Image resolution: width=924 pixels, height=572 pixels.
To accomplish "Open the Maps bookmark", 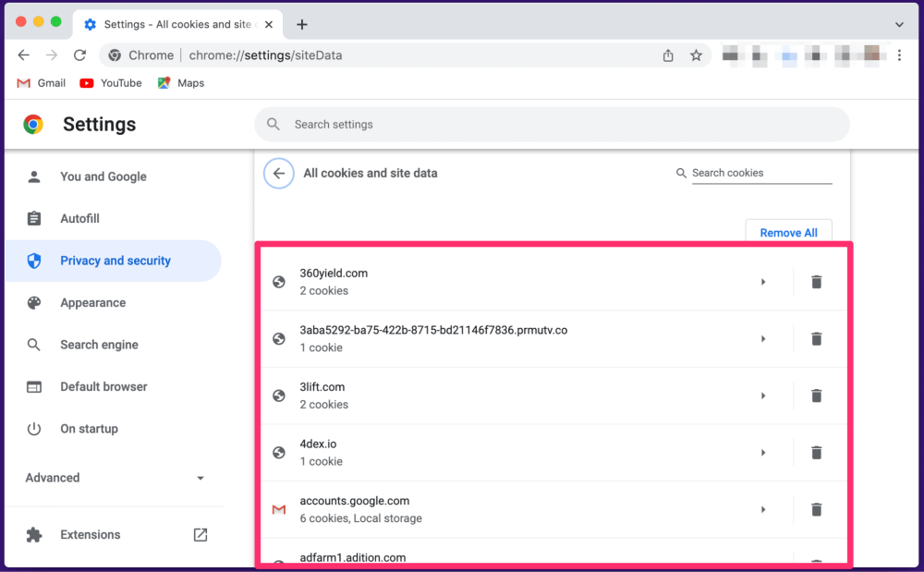I will pyautogui.click(x=181, y=83).
